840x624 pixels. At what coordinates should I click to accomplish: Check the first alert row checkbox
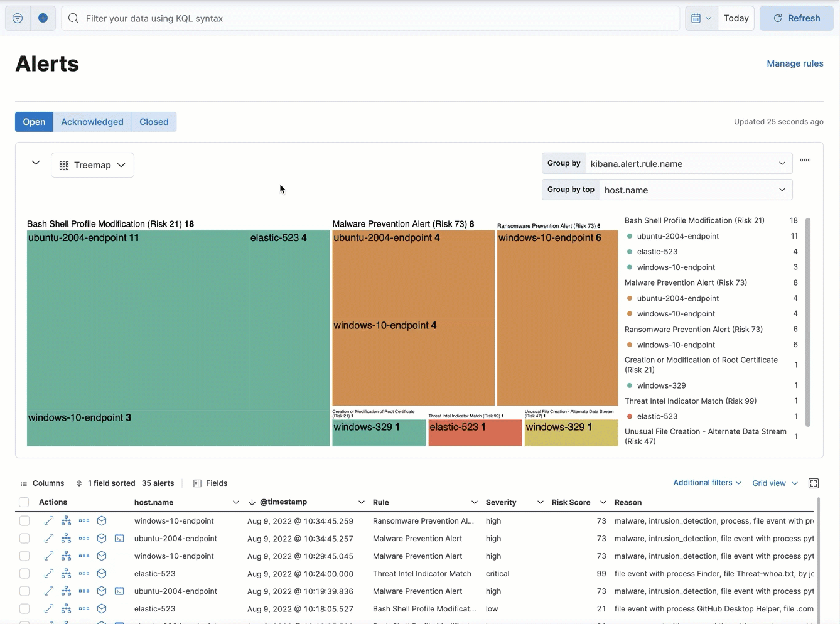click(24, 520)
